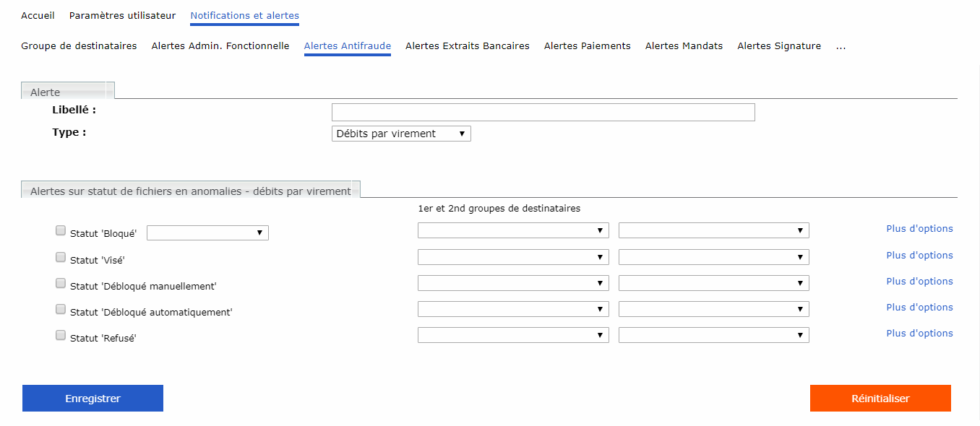Click the Libellé text field

543,112
